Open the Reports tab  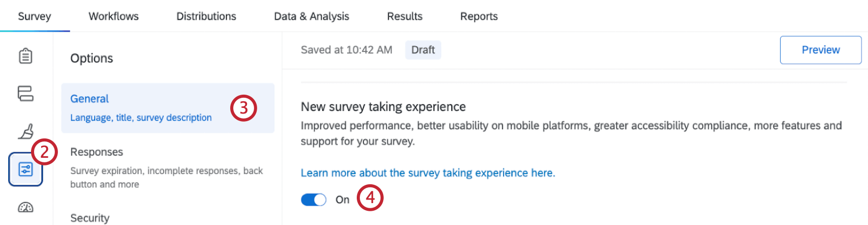click(479, 16)
